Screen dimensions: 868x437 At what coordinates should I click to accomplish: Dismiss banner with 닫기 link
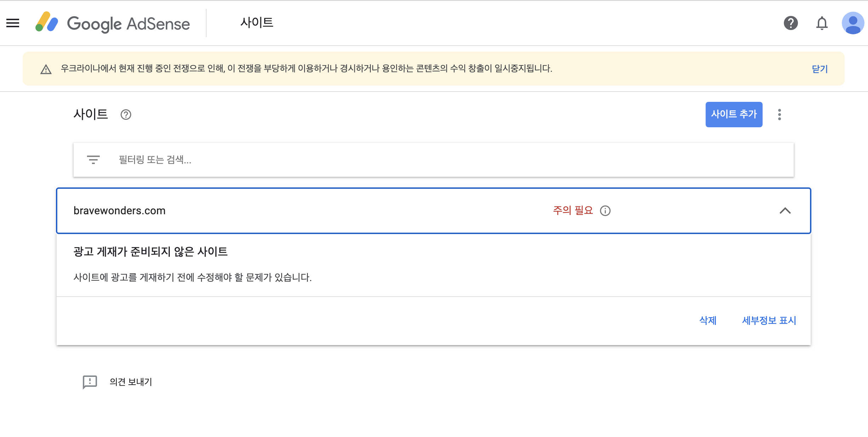[x=820, y=69]
